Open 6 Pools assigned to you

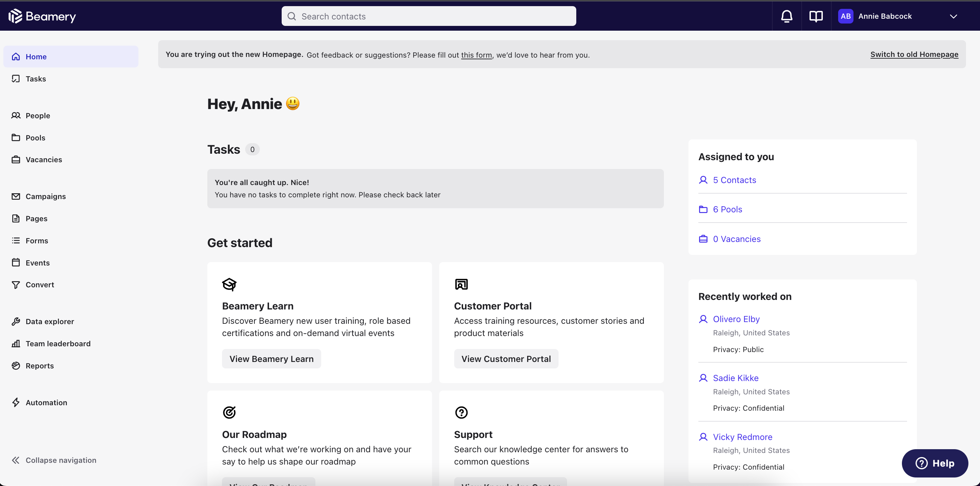point(727,209)
